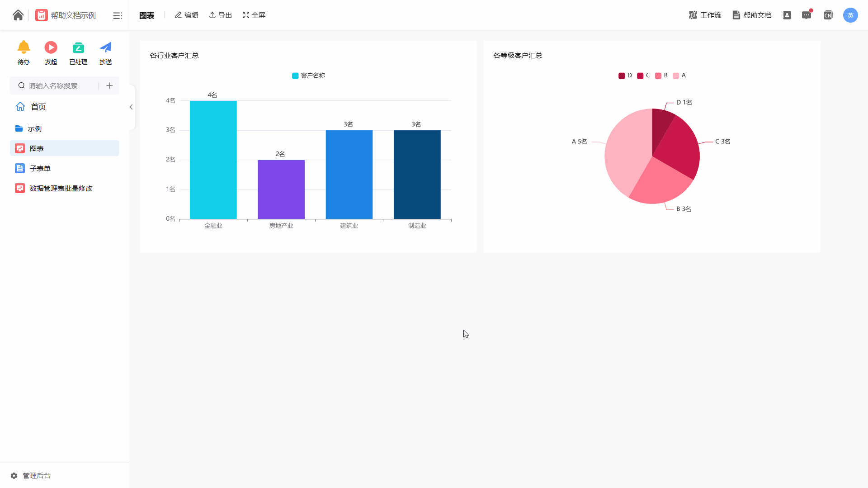This screenshot has width=868, height=488.
Task: Collapse the sidebar with the arrow handle
Action: click(x=131, y=107)
